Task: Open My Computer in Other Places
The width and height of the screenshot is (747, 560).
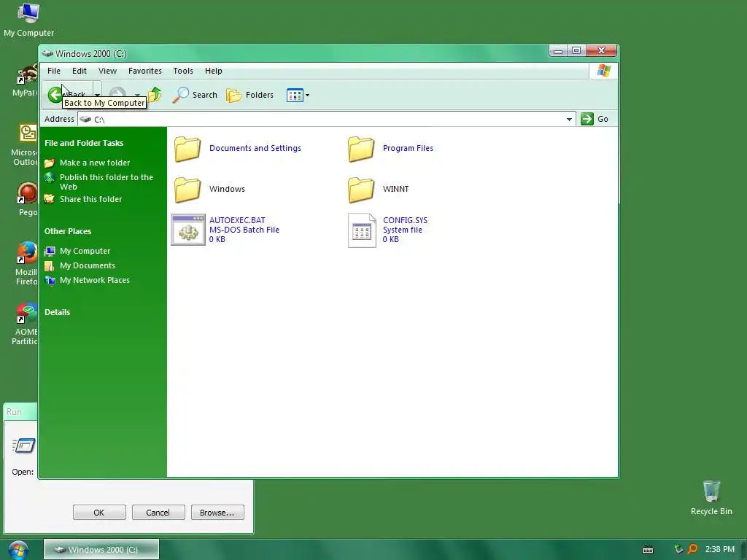Action: [85, 251]
